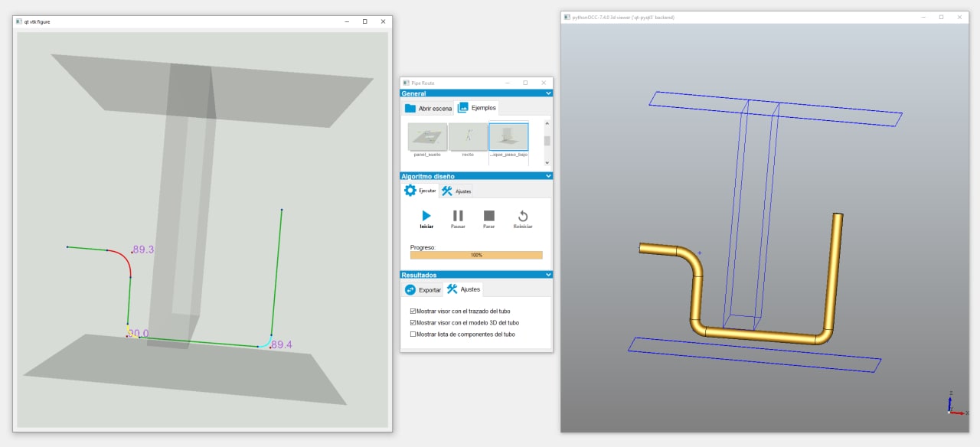Click the Reiniciar restart icon
This screenshot has height=447, width=980.
point(523,216)
